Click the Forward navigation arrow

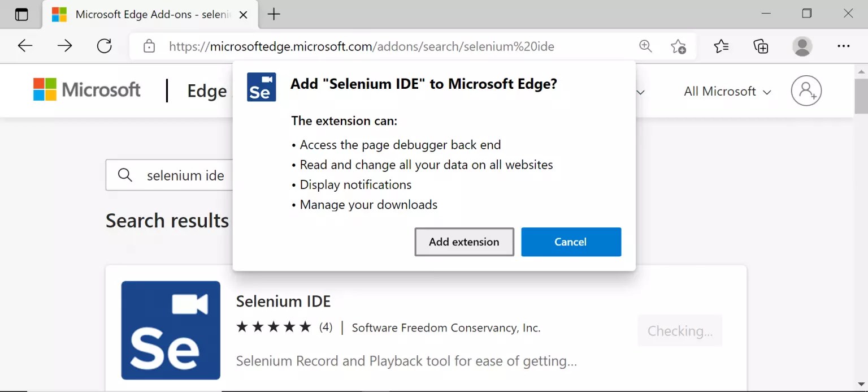(64, 46)
